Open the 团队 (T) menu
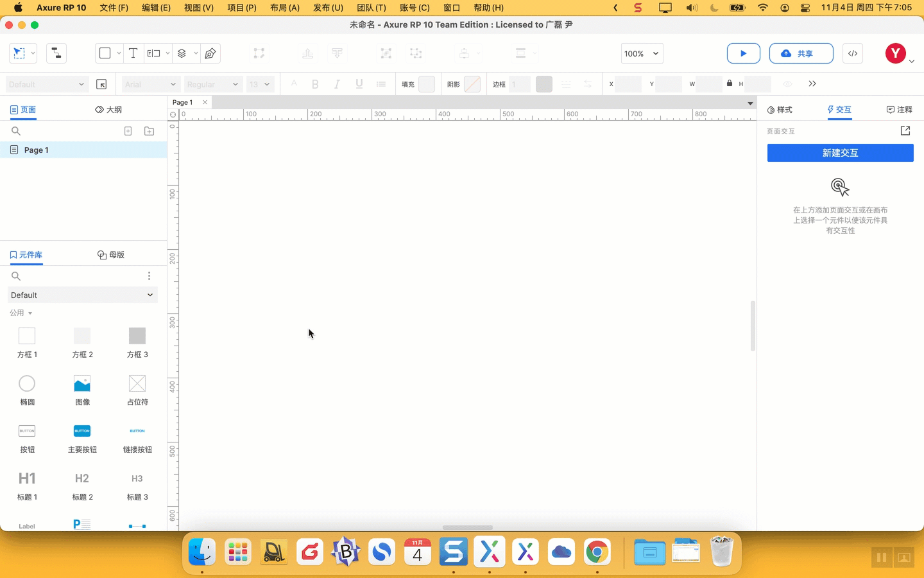924x578 pixels. pos(372,8)
